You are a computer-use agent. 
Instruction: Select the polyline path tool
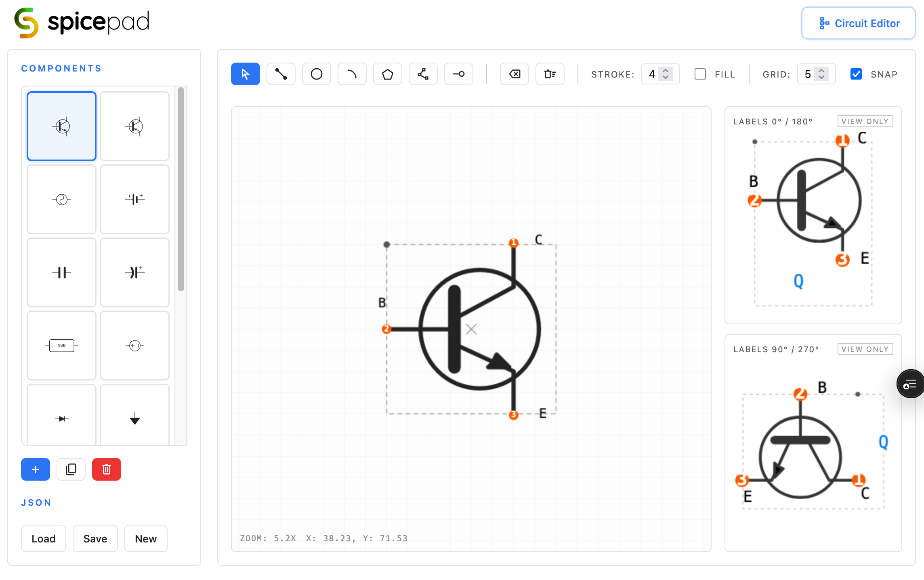(x=423, y=74)
